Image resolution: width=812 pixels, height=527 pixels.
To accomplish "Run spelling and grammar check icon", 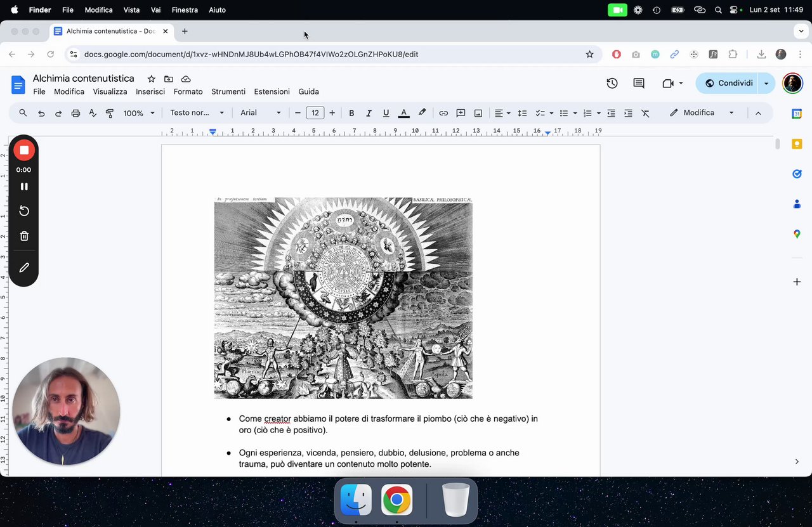I will [93, 113].
